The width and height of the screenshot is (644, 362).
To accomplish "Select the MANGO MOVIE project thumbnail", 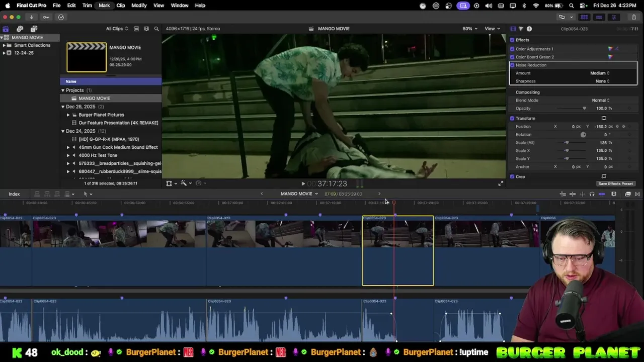I will click(87, 57).
